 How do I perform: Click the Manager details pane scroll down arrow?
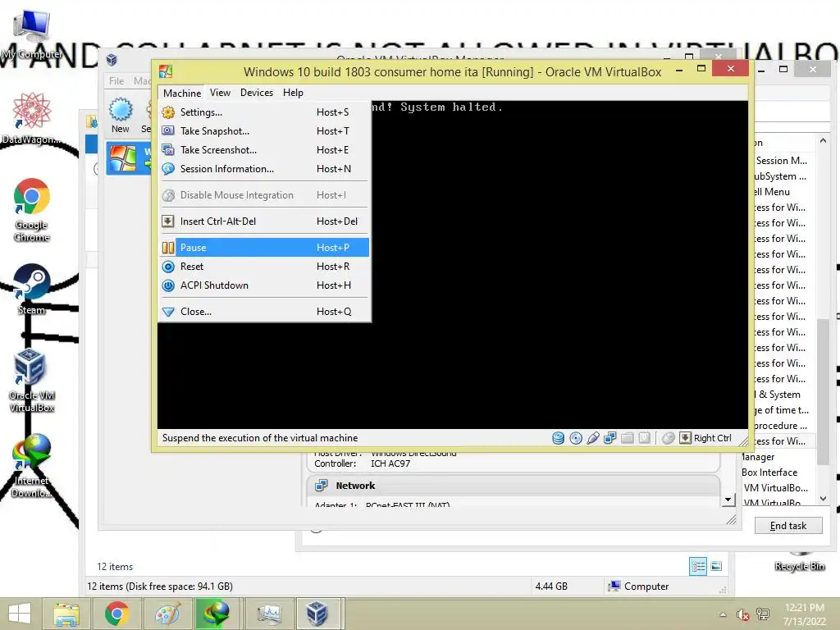point(728,500)
